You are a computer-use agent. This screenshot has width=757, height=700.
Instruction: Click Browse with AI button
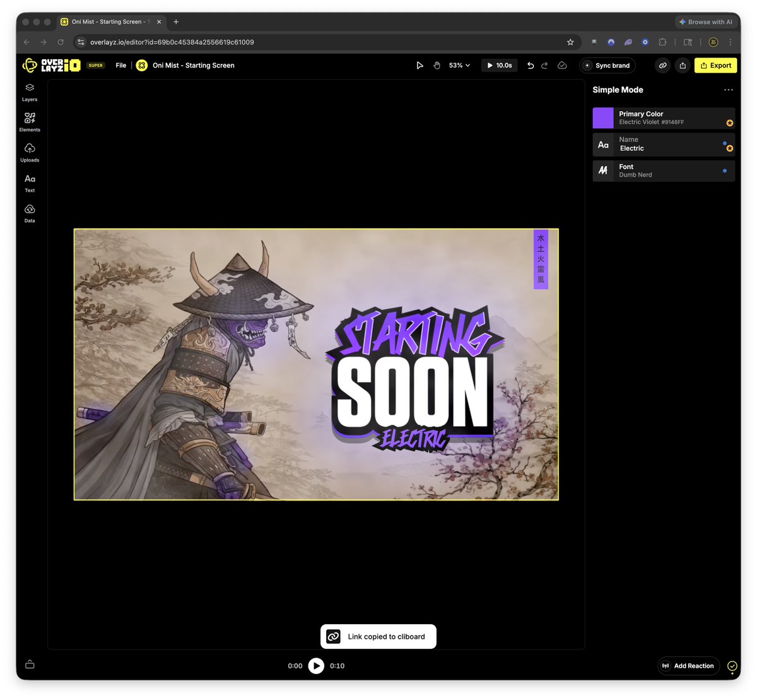[706, 21]
